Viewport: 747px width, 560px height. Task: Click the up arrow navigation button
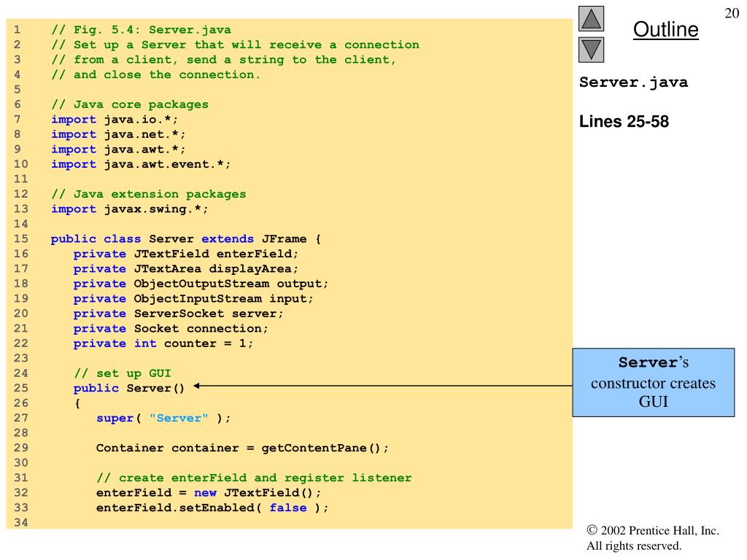click(x=591, y=18)
